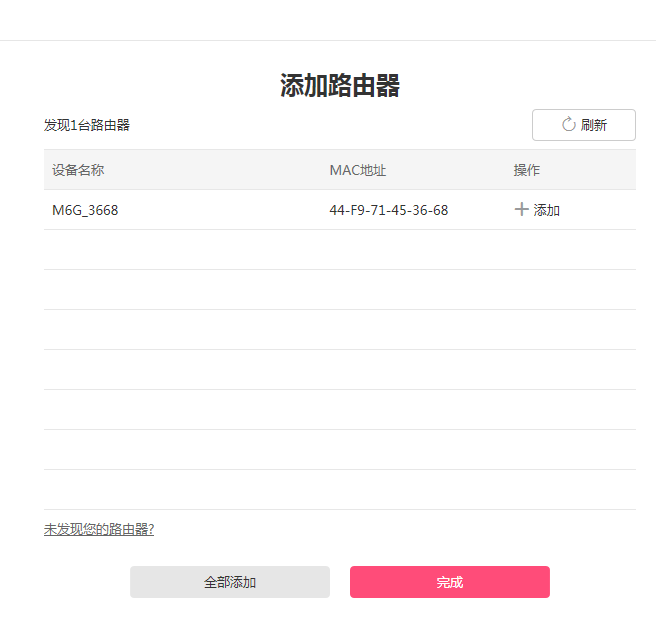Click the 添加 text beside the plus icon
This screenshot has width=656, height=634.
[547, 210]
